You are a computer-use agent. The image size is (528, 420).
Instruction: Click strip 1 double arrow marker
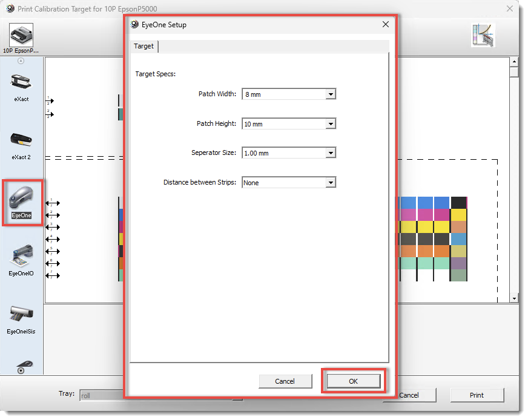(53, 203)
